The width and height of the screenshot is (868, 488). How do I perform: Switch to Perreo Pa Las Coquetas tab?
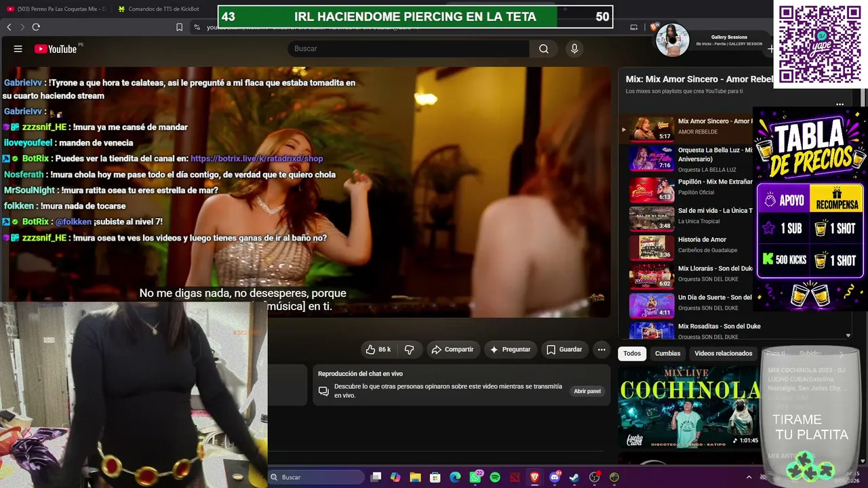(x=56, y=9)
